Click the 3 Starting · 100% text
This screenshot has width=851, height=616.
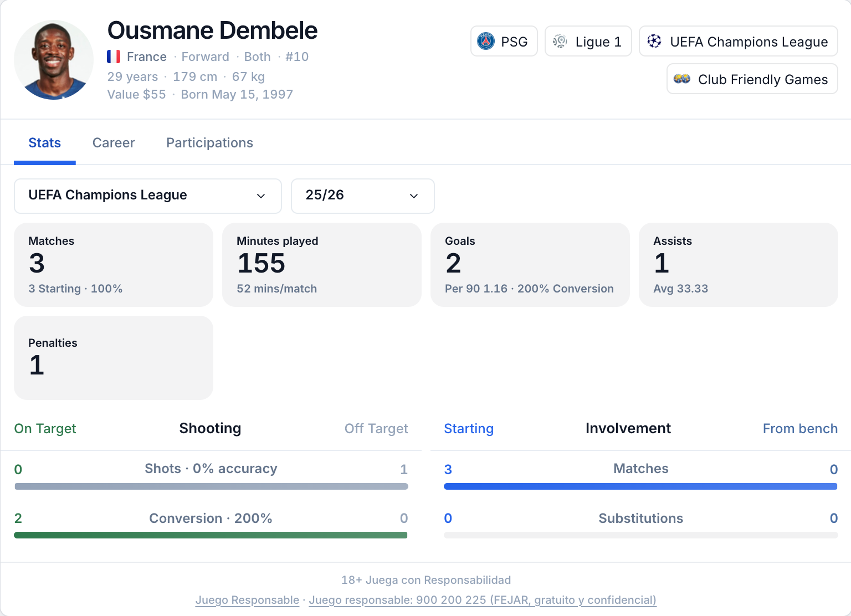[x=75, y=289]
